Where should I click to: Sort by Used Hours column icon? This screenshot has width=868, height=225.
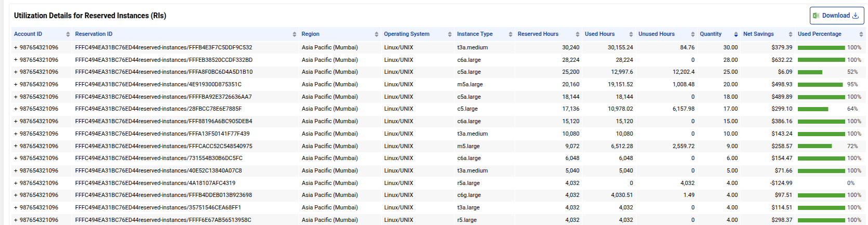631,34
